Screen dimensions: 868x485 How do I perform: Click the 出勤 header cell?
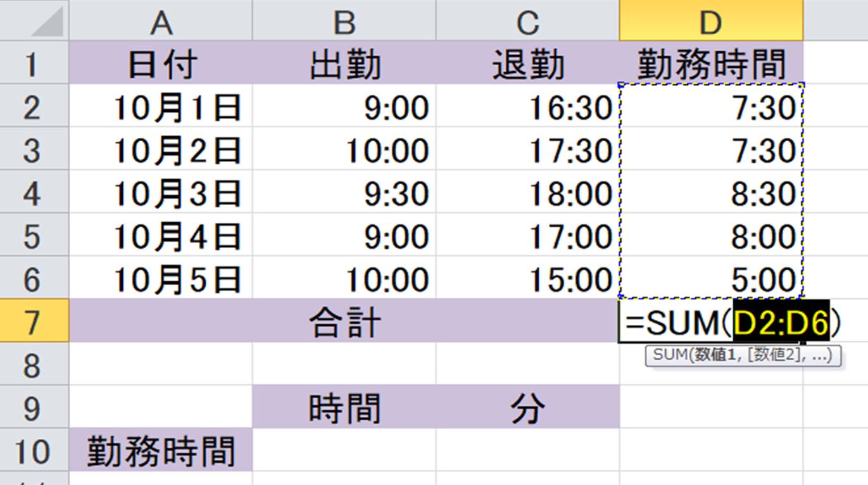click(x=344, y=65)
